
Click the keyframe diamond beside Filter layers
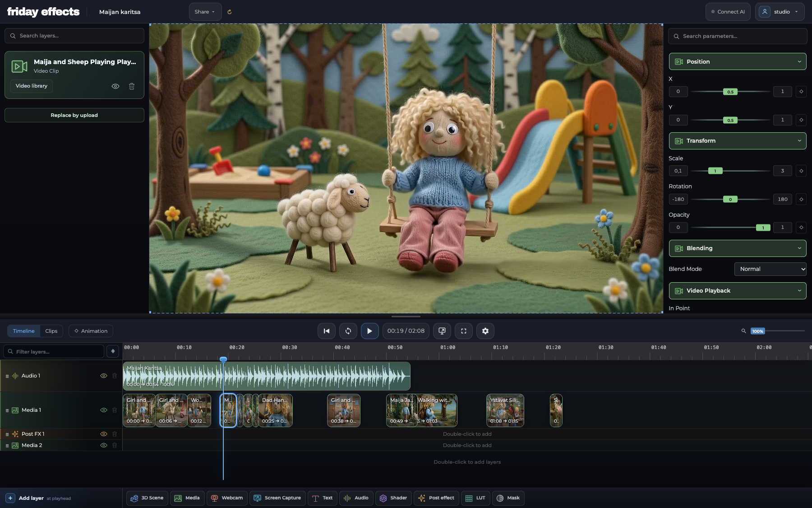[x=113, y=351]
